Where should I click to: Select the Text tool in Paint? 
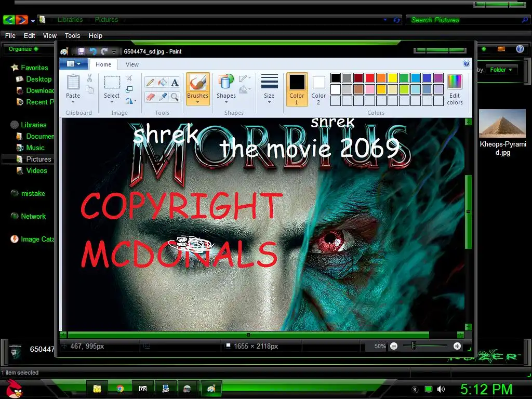point(175,83)
